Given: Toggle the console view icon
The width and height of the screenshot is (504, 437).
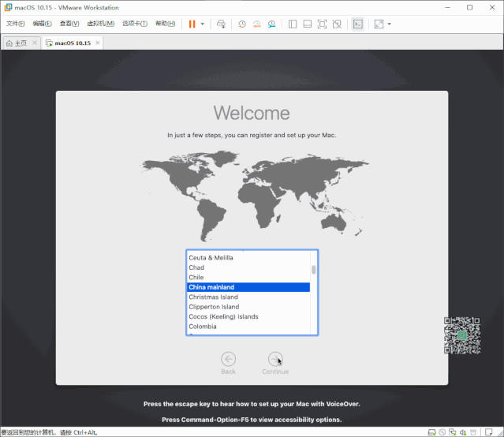Looking at the screenshot, I should pyautogui.click(x=357, y=24).
